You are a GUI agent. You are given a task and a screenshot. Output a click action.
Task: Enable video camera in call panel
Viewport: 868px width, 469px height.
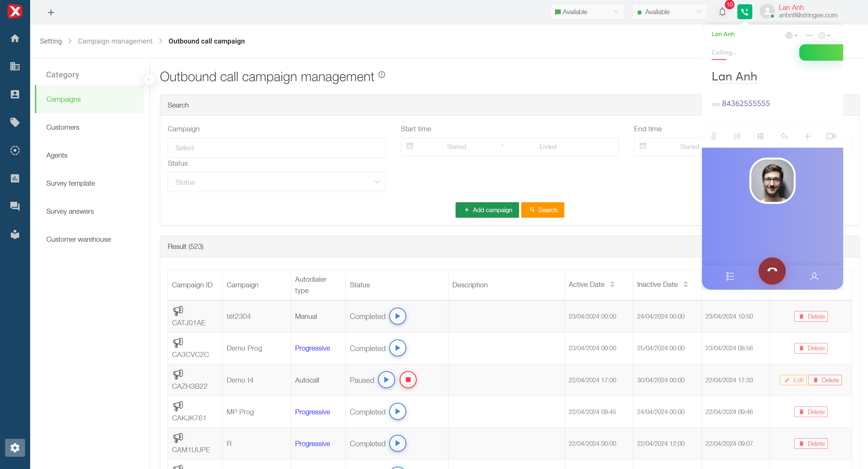click(x=831, y=136)
